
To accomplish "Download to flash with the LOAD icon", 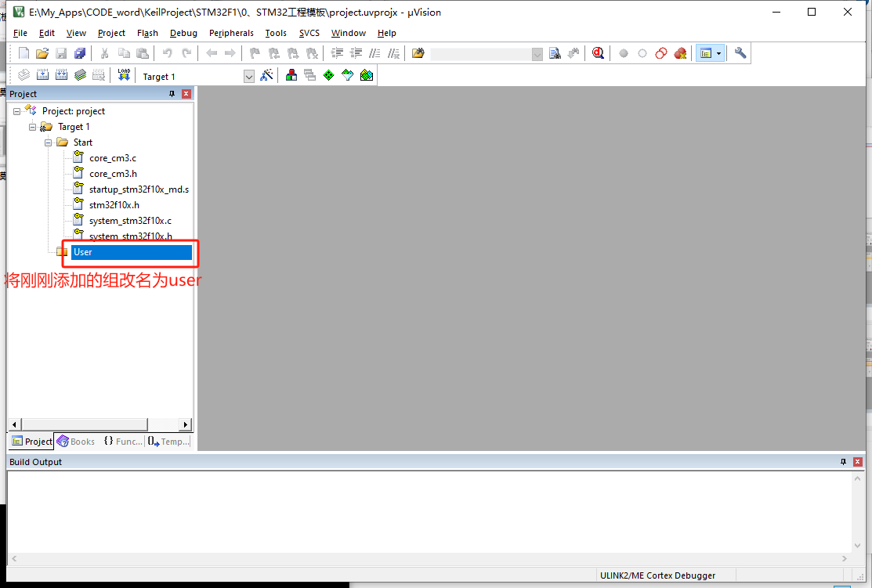I will (124, 75).
